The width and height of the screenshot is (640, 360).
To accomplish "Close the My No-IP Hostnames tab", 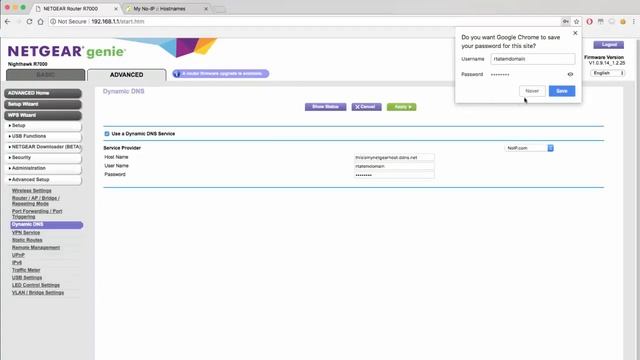I will (x=206, y=9).
